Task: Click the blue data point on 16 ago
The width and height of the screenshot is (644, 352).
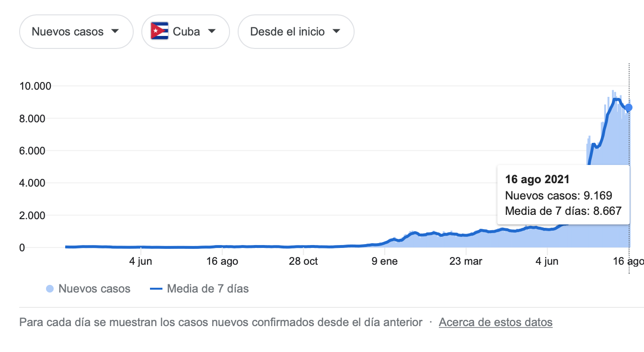Action: [x=629, y=108]
